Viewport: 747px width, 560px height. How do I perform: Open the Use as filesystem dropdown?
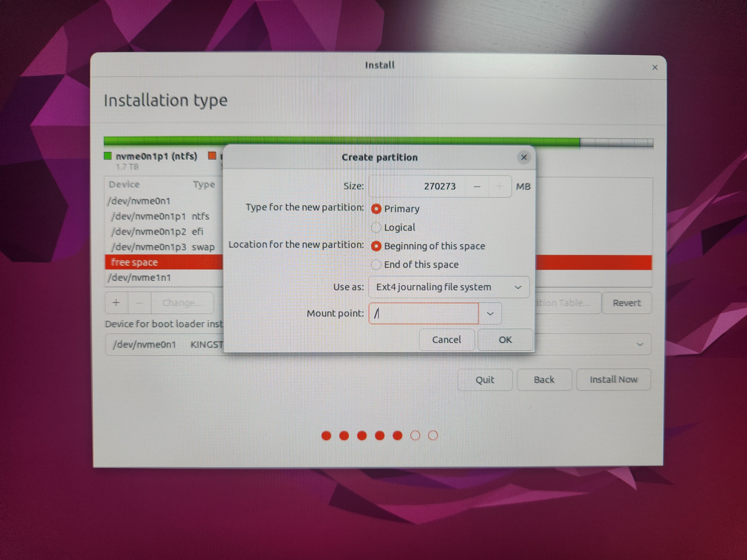[448, 287]
